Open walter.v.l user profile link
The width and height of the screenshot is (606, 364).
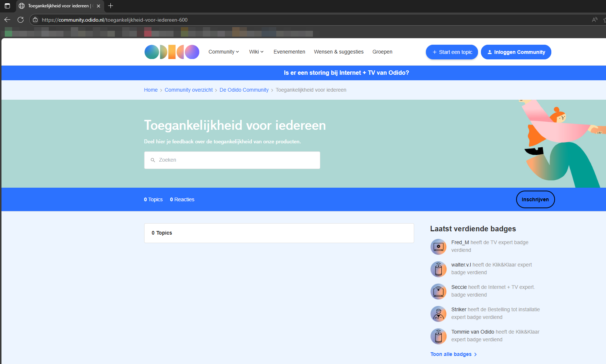[461, 265]
